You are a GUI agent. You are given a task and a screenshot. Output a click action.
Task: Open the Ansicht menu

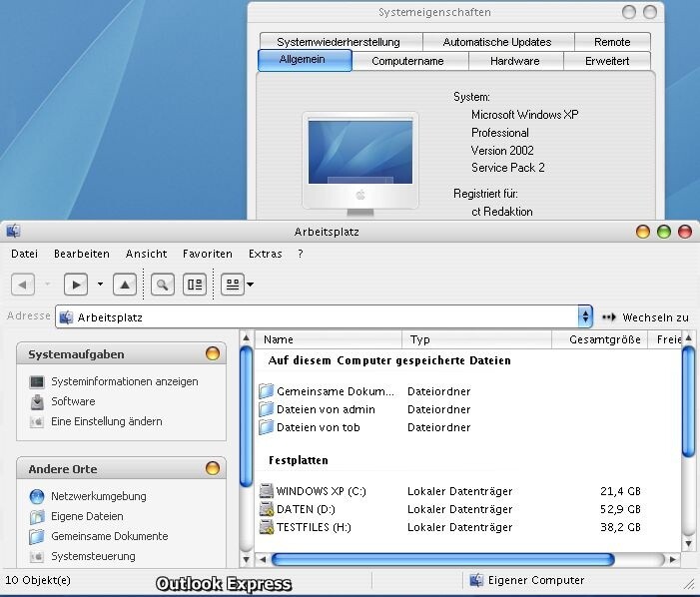click(x=146, y=254)
